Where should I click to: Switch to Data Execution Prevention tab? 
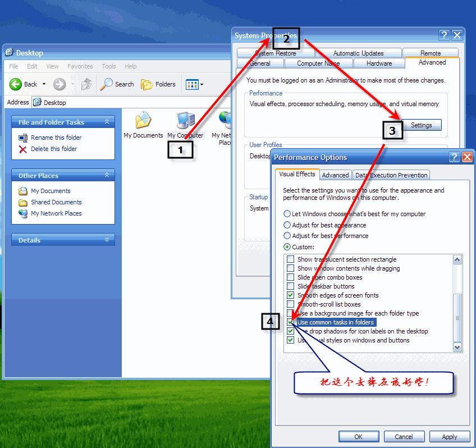click(391, 175)
